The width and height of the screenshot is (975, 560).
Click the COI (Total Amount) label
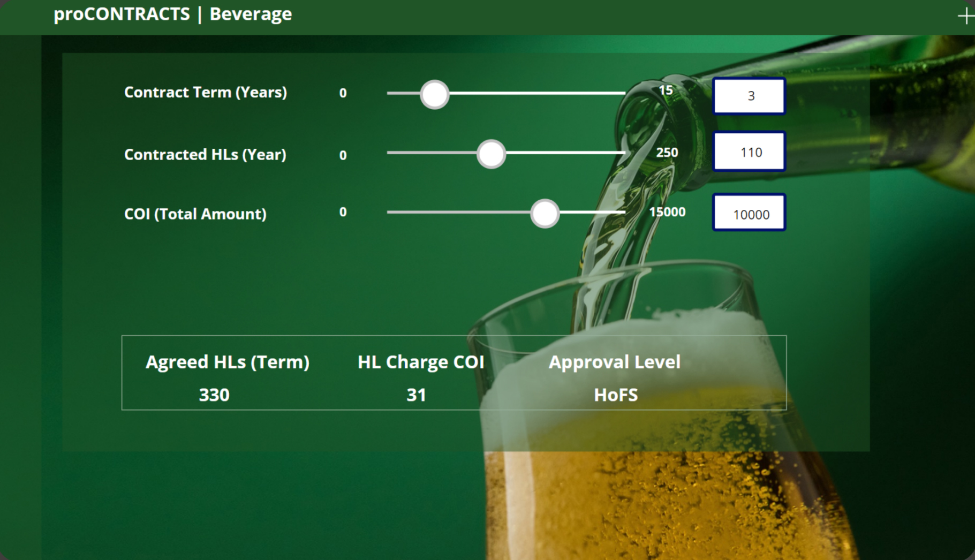(x=195, y=214)
